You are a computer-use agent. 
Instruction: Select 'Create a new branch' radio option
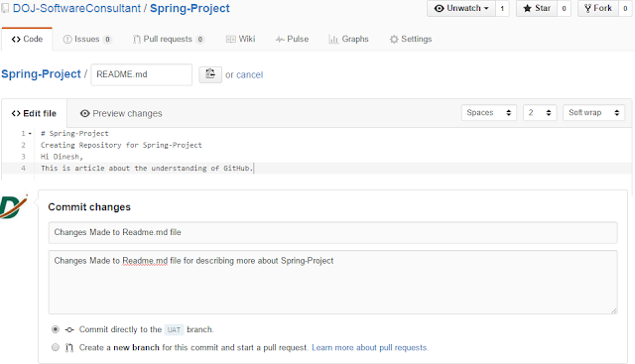point(56,347)
